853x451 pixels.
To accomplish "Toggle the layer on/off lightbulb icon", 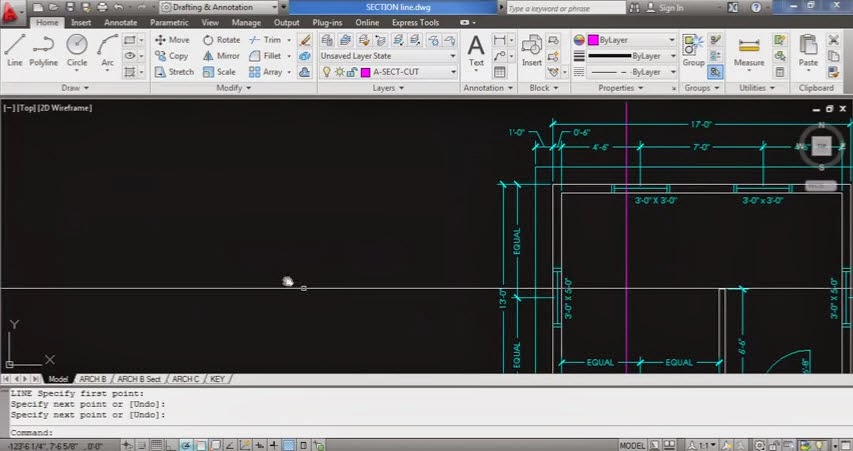I will click(326, 72).
